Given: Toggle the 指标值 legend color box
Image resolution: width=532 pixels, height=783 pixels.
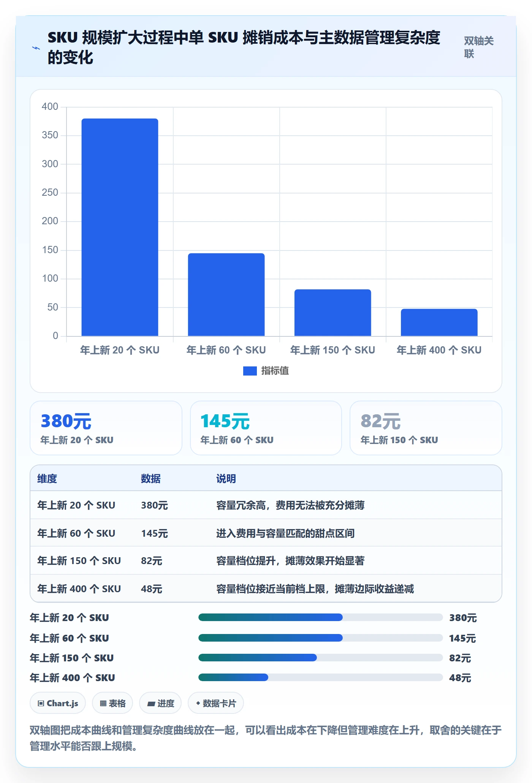Looking at the screenshot, I should [250, 371].
